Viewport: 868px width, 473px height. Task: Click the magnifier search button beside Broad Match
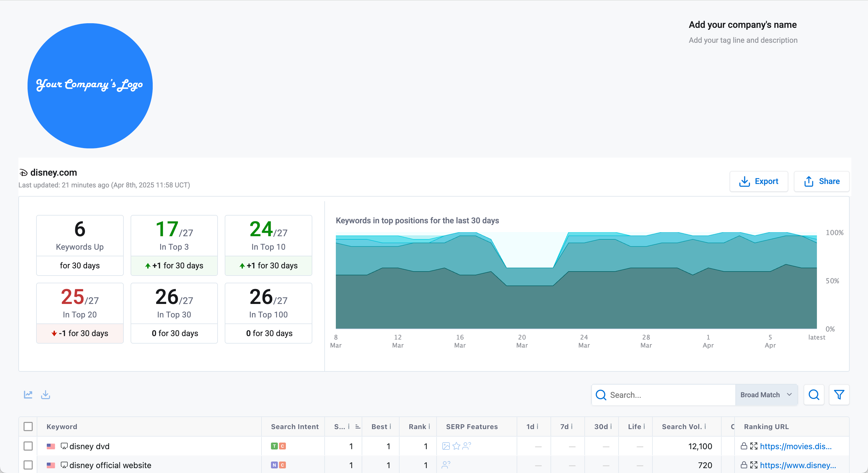814,395
